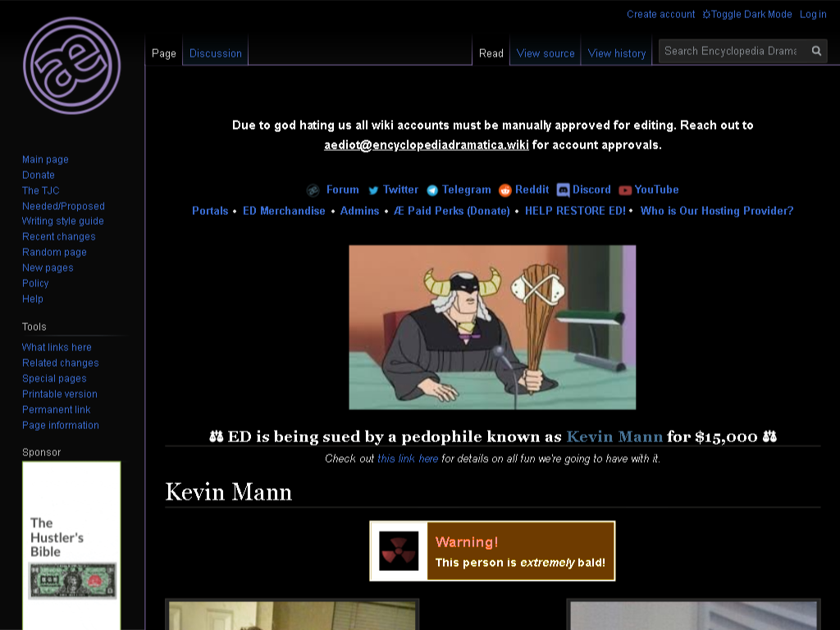View Recent changes from the sidebar
This screenshot has width=840, height=630.
(x=59, y=237)
